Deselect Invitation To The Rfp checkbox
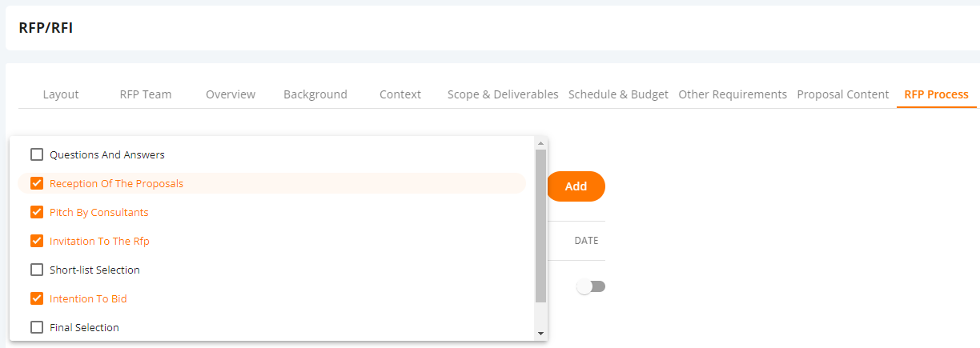980x348 pixels. [x=37, y=241]
